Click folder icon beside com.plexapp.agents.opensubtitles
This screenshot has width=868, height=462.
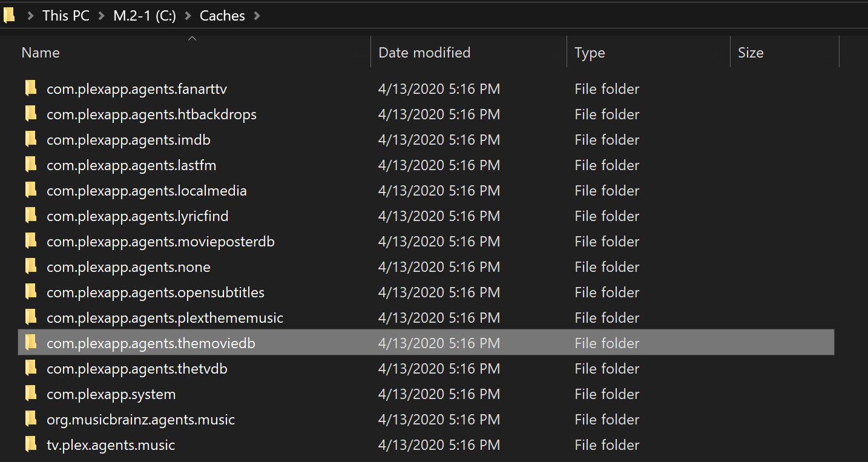(31, 292)
